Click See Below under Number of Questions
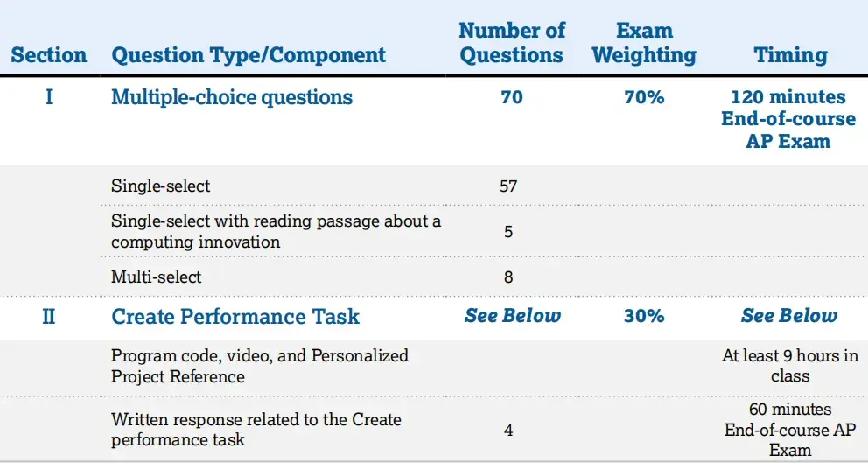868x463 pixels. 513,316
